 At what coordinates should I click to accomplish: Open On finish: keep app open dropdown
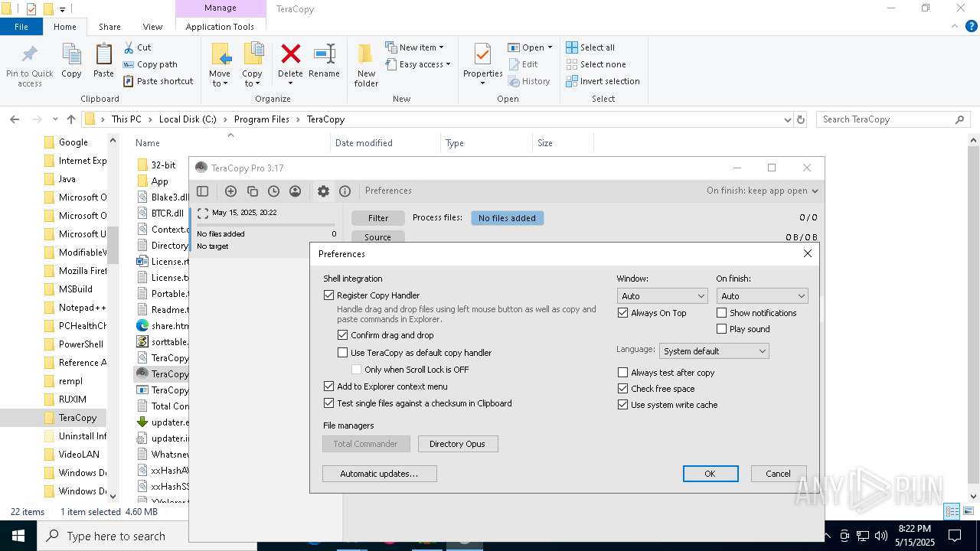[x=763, y=191]
